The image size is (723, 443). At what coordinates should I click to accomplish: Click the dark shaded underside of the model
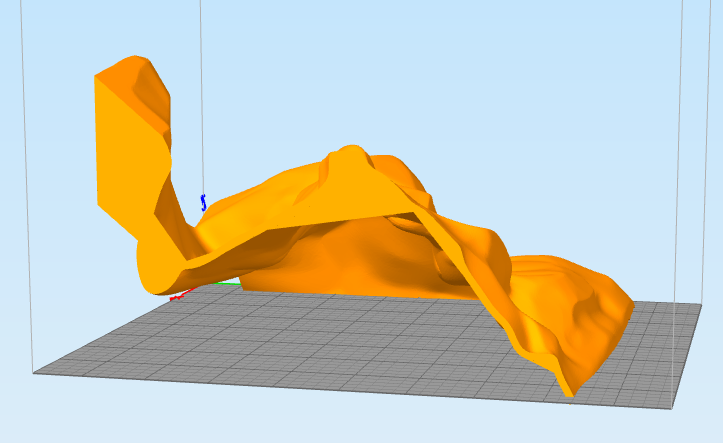380,260
